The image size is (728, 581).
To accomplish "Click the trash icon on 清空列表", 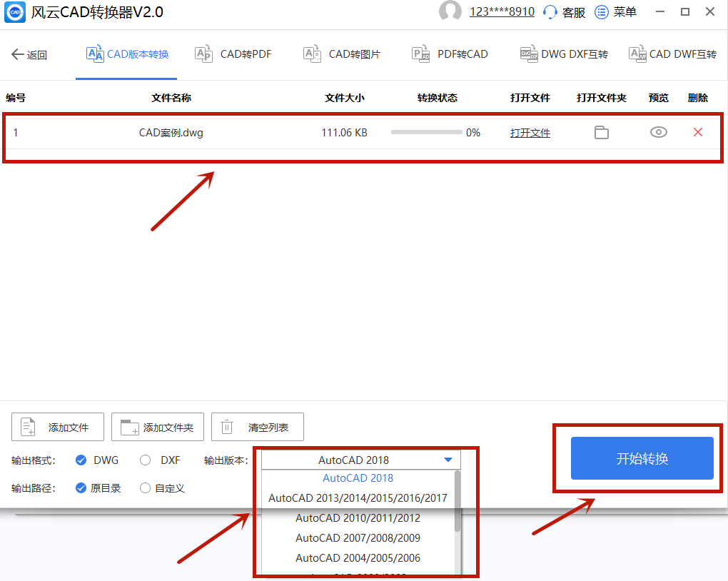I will click(x=226, y=427).
